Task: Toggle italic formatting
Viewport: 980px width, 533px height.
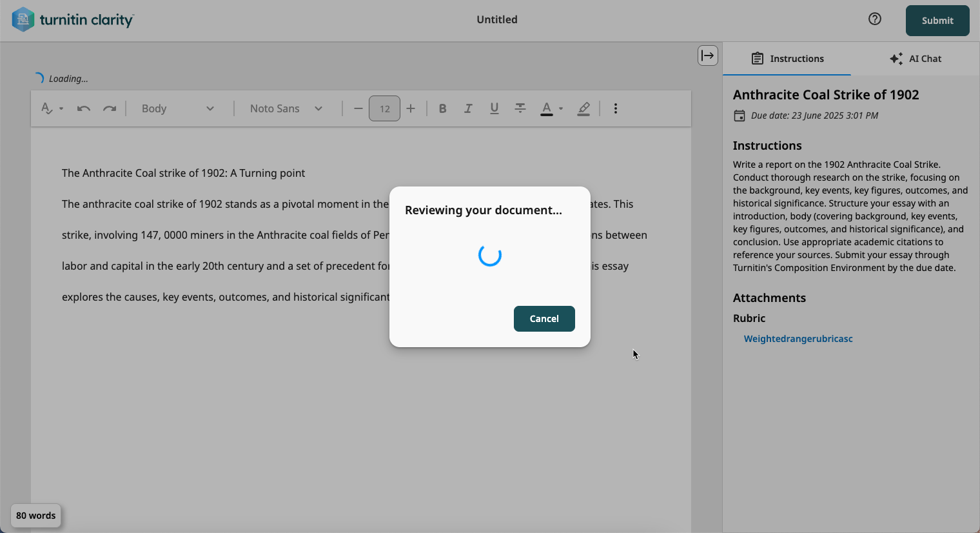Action: tap(468, 108)
